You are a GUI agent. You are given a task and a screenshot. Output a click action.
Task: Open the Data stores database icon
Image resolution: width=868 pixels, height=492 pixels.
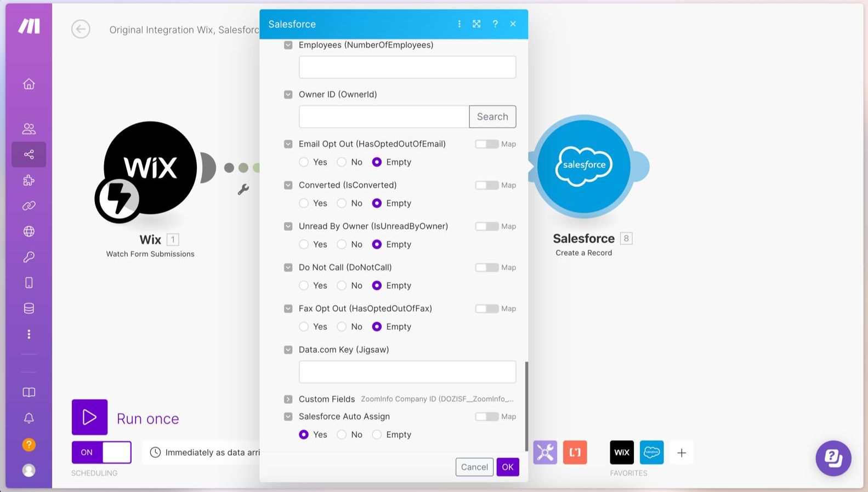click(29, 308)
